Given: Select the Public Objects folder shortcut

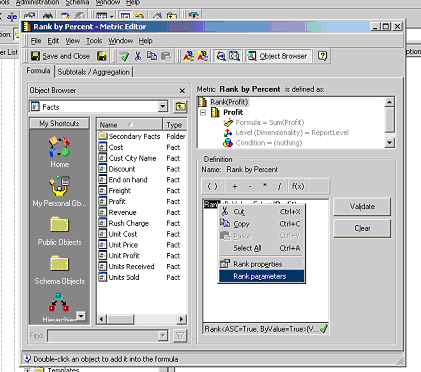Looking at the screenshot, I should [x=59, y=231].
